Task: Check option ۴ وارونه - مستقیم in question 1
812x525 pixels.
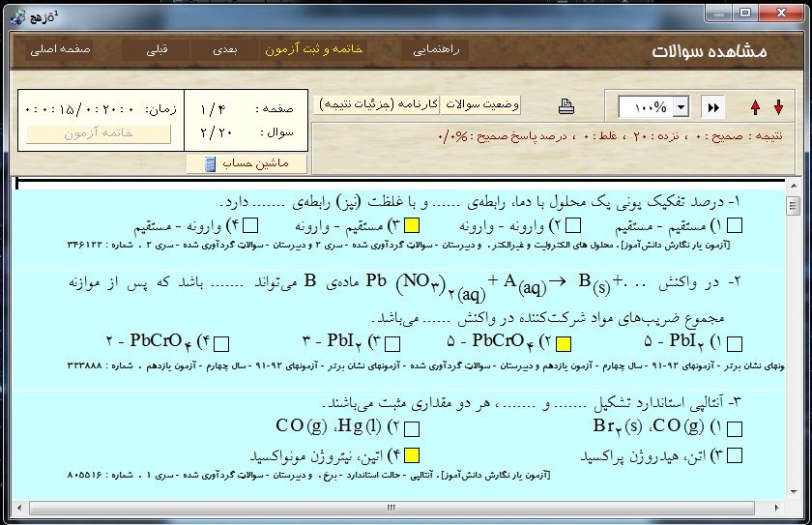Action: (x=250, y=225)
